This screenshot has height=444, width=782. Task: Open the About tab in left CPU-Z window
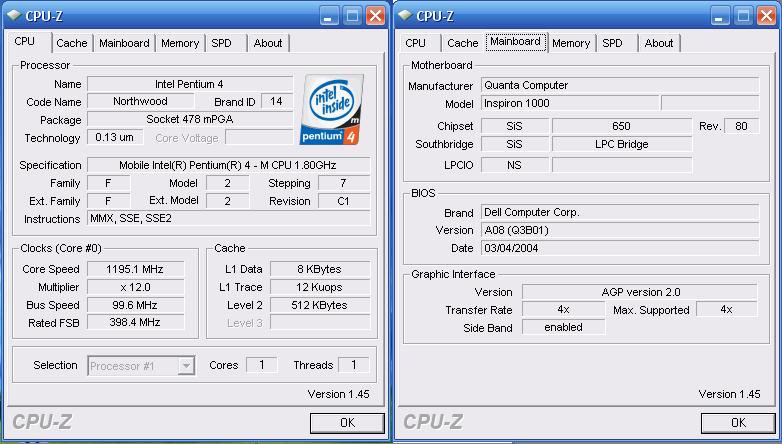(x=268, y=43)
